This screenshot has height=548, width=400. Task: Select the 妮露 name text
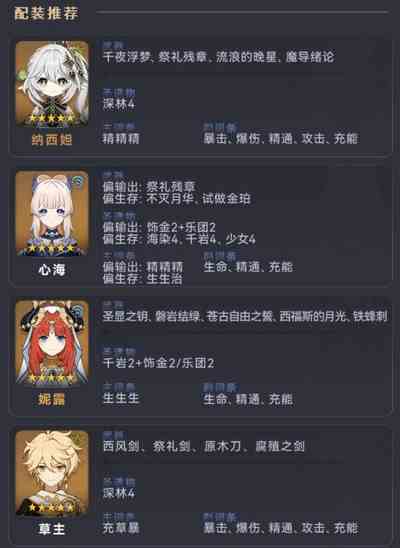coord(52,399)
